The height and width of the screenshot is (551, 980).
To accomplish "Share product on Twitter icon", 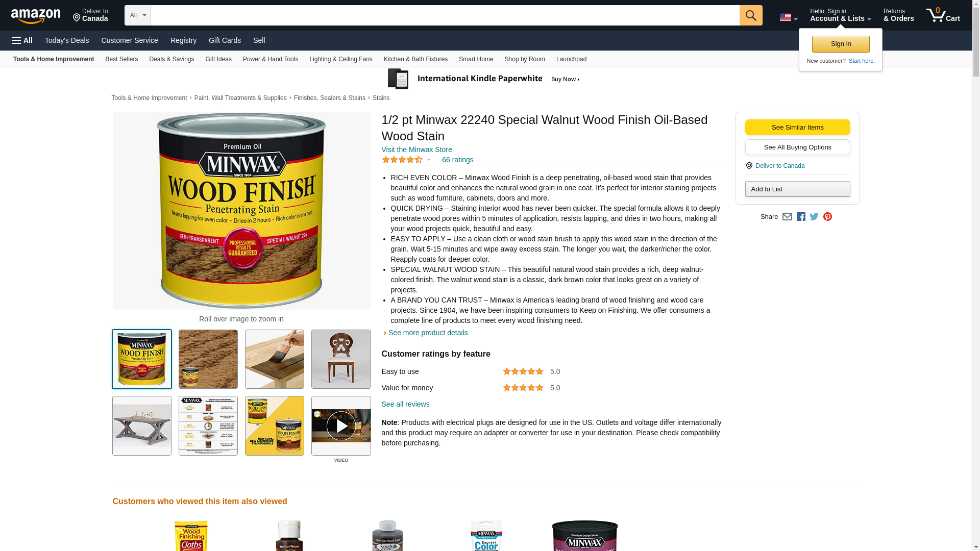I will 814,217.
